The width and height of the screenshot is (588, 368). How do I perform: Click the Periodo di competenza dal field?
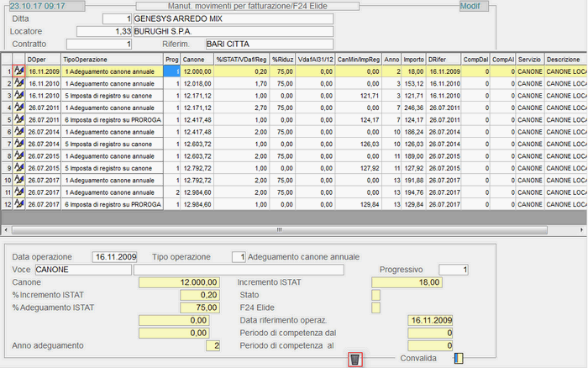(x=430, y=333)
